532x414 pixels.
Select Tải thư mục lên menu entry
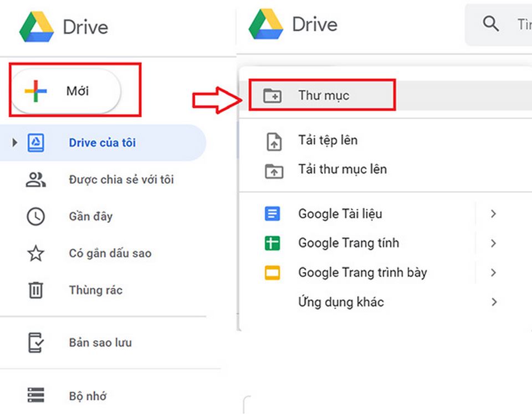pos(342,169)
